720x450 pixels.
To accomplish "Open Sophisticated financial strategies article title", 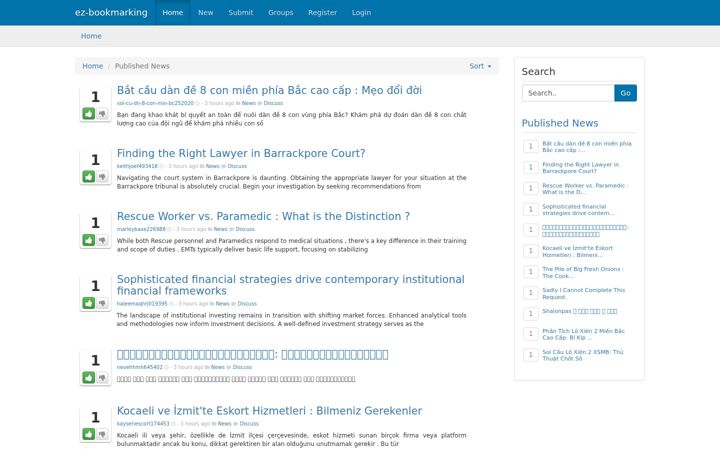I will [x=290, y=285].
